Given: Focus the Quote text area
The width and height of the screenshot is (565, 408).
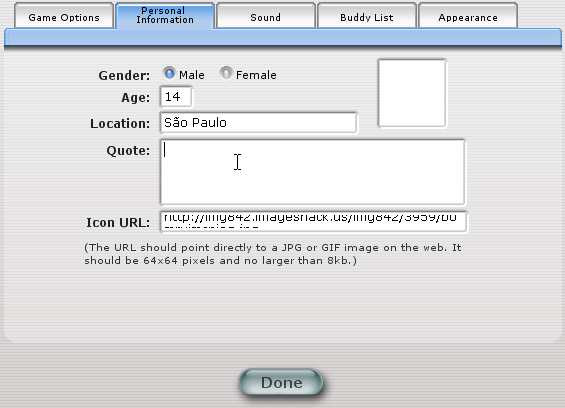Looking at the screenshot, I should 312,172.
